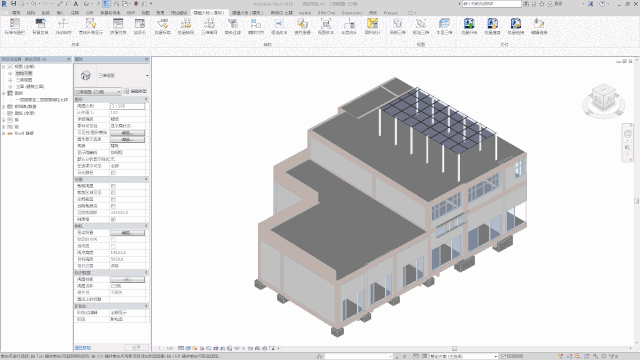Click the background switch ribbon icon with dark monitor

40,24
